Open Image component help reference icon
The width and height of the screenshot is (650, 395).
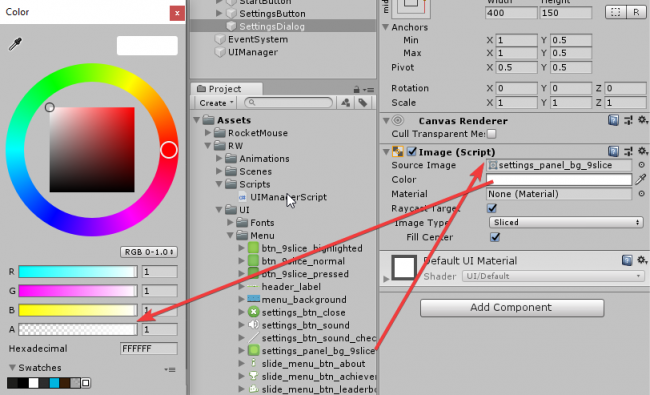pyautogui.click(x=614, y=152)
